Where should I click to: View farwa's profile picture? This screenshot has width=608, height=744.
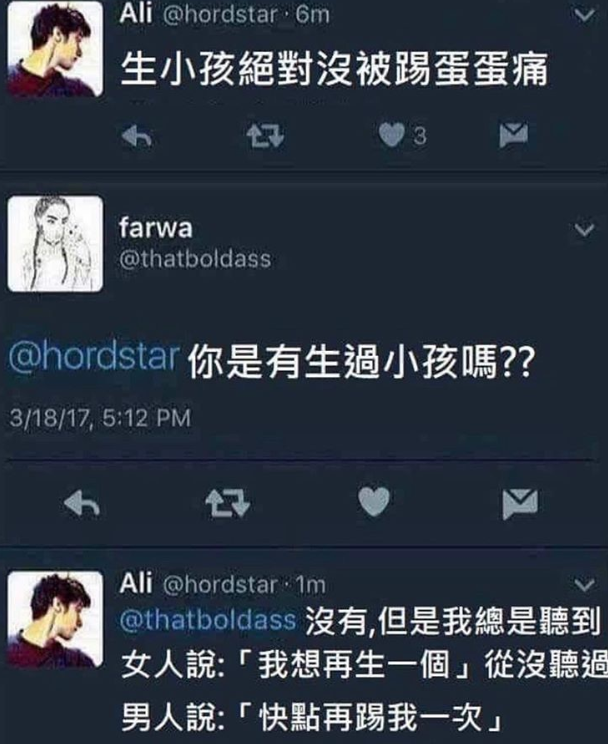click(x=55, y=244)
